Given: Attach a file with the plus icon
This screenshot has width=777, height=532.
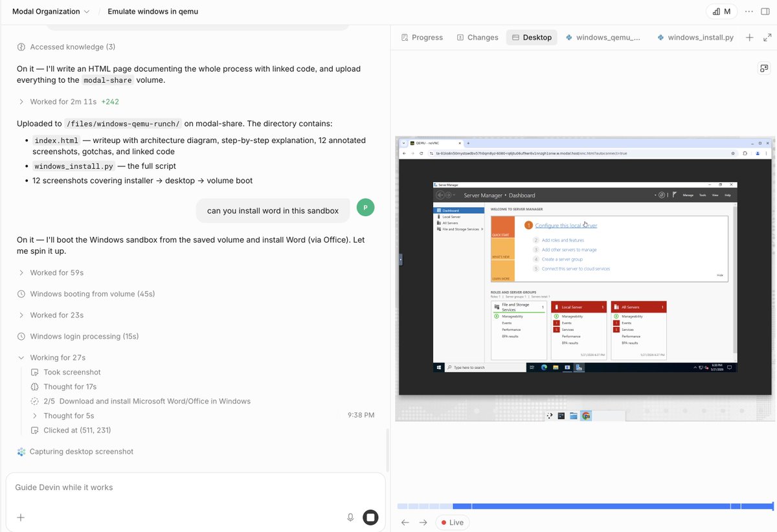Looking at the screenshot, I should [x=21, y=517].
